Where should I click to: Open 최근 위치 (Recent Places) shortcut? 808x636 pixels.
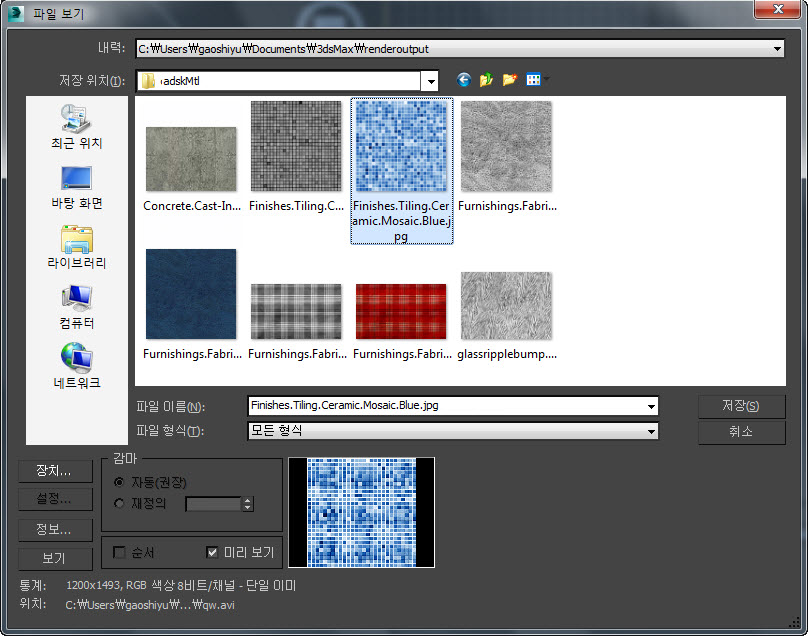[77, 126]
